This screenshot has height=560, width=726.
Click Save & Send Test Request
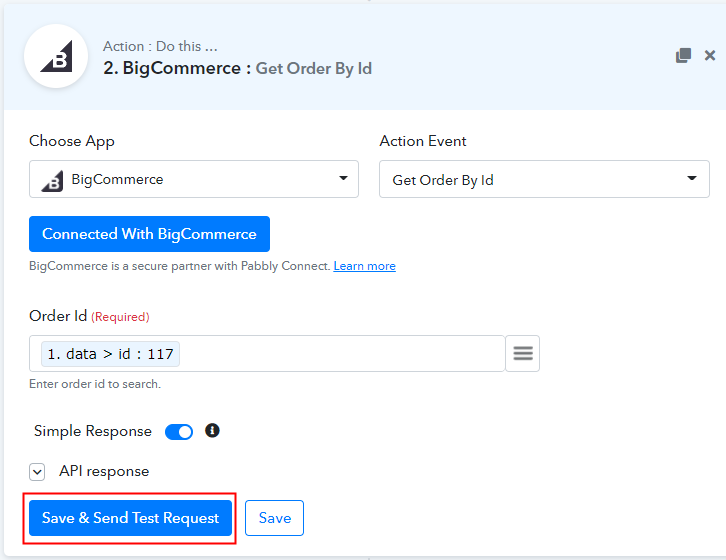(130, 518)
